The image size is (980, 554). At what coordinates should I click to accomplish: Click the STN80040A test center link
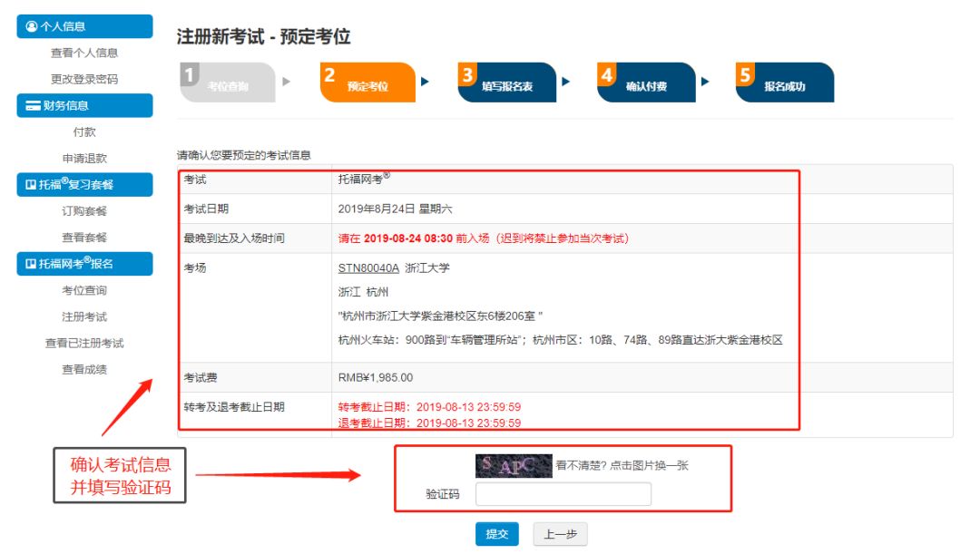pos(368,268)
